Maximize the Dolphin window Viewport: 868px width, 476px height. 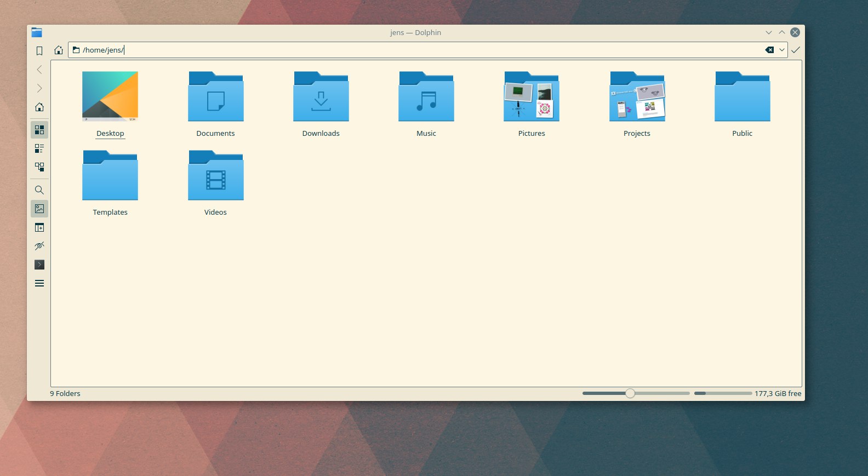click(782, 32)
